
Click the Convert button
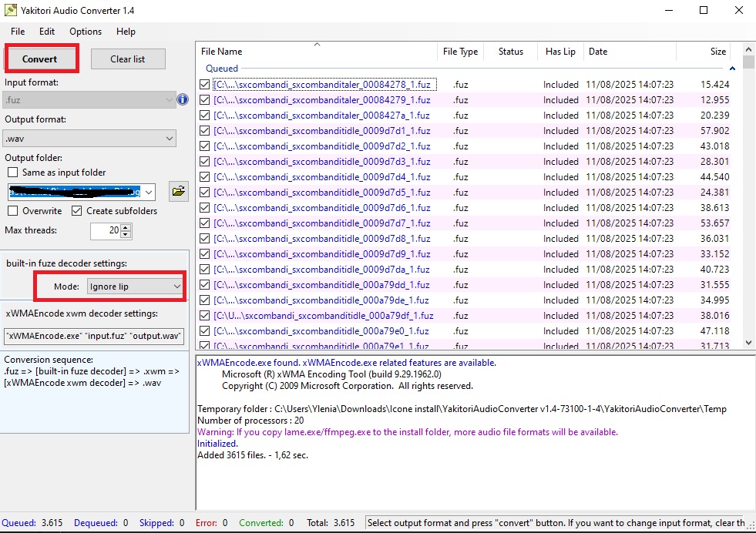click(x=42, y=59)
